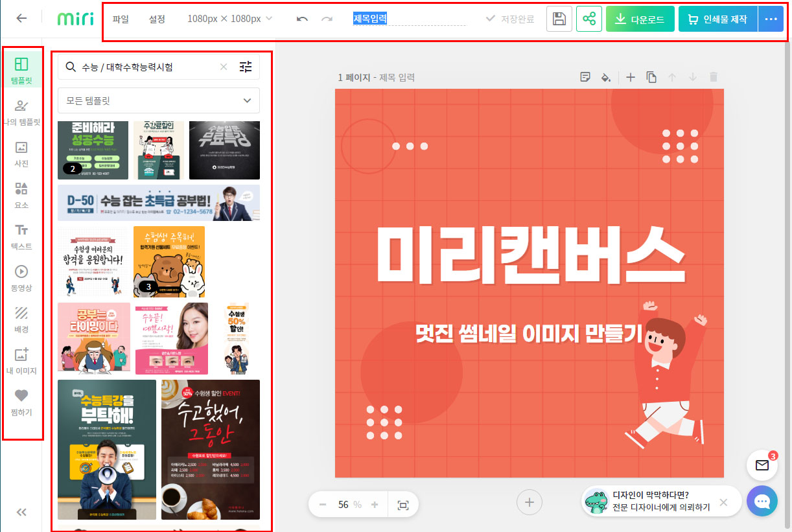792x532 pixels.
Task: Open the three-dots more options button
Action: point(771,19)
